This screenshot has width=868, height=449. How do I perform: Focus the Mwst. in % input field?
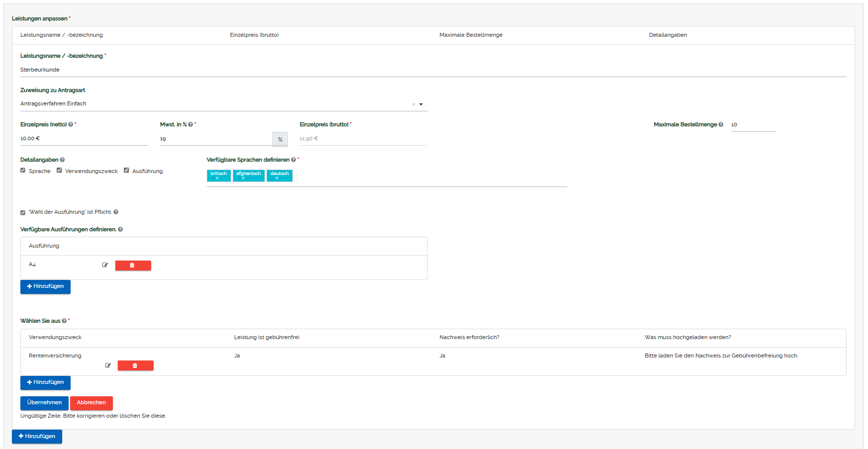[215, 139]
